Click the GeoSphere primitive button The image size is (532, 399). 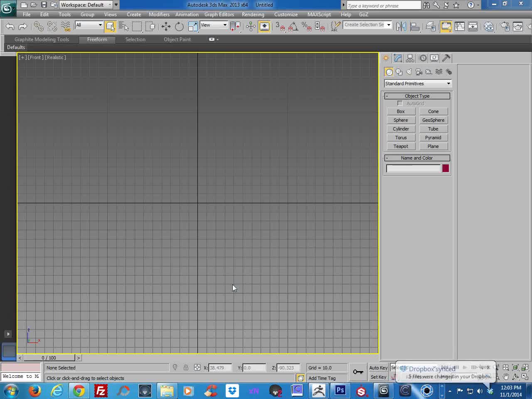(433, 120)
